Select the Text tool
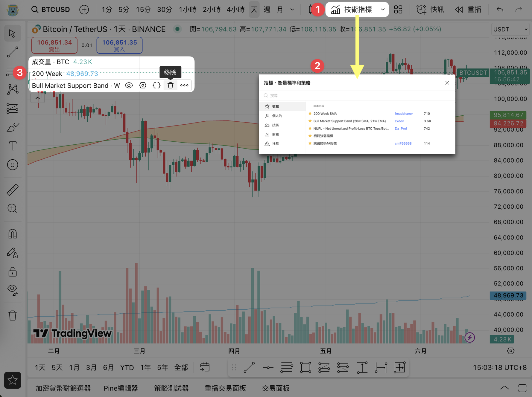Image resolution: width=532 pixels, height=397 pixels. [12, 146]
